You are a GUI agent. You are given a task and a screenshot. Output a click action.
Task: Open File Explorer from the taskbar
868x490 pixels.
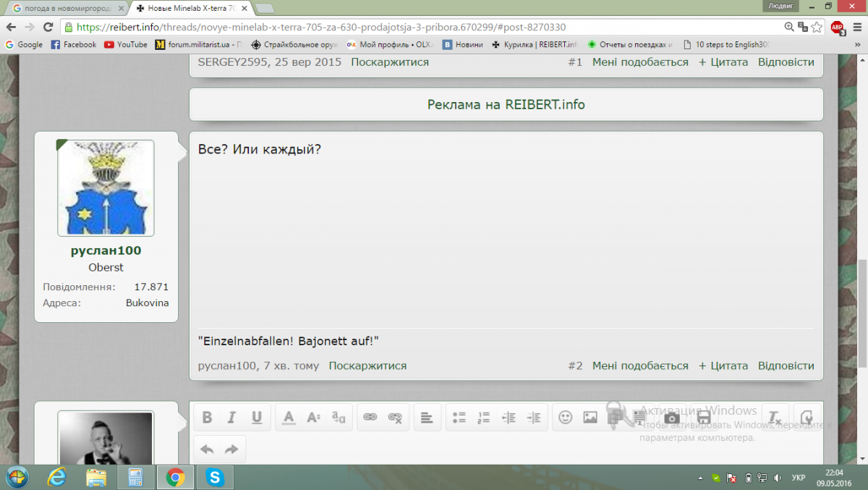coord(96,477)
